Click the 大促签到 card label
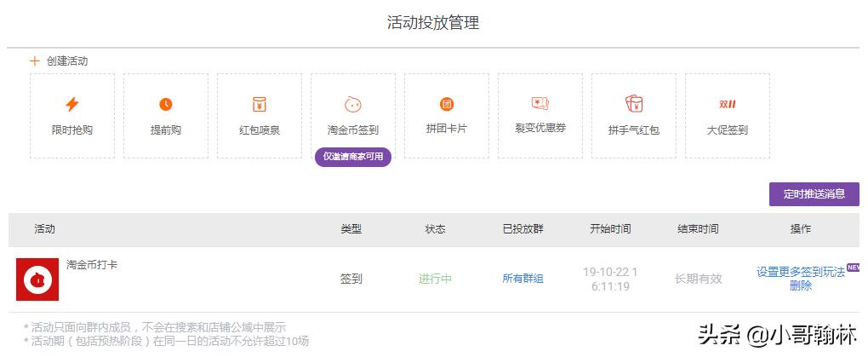This screenshot has height=357, width=868. pyautogui.click(x=728, y=131)
